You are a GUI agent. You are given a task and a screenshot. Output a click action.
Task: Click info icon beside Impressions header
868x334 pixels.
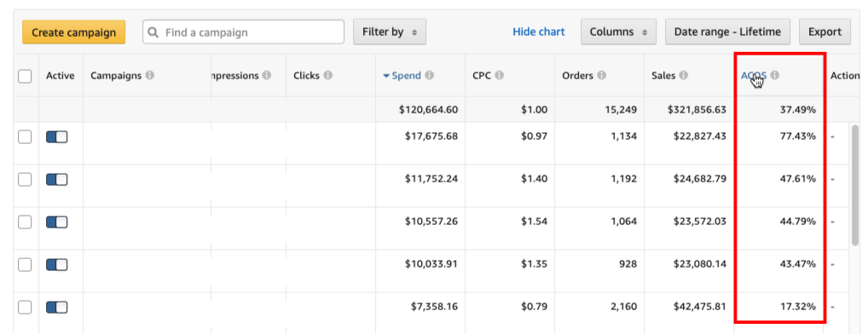click(x=267, y=75)
